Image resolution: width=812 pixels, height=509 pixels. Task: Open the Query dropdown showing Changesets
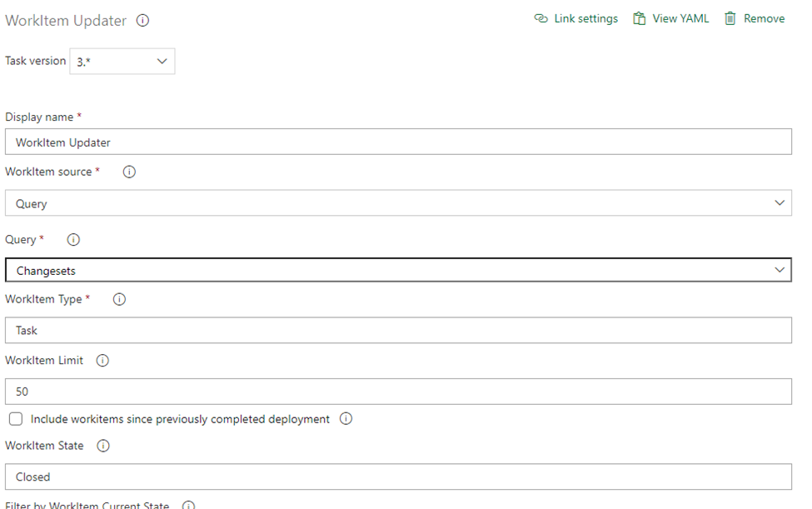(x=780, y=269)
